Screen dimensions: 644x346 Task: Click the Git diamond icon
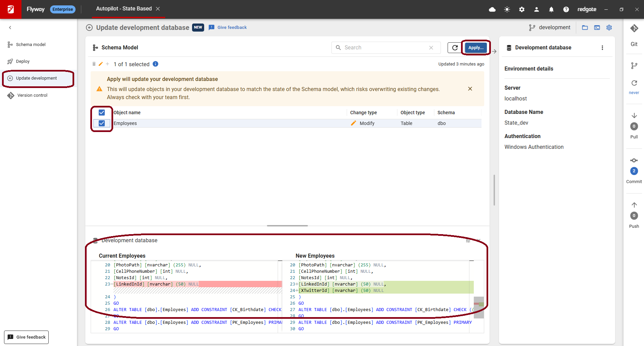(x=634, y=28)
